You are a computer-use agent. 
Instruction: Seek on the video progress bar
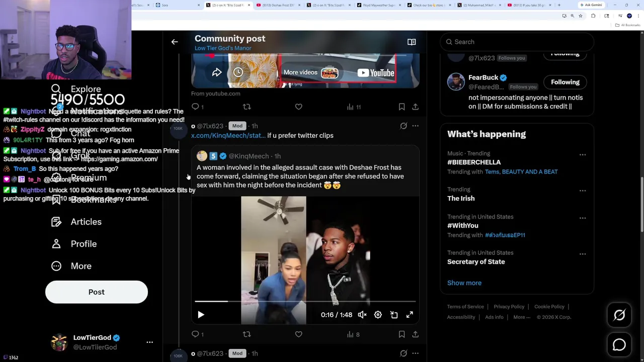[x=305, y=301]
